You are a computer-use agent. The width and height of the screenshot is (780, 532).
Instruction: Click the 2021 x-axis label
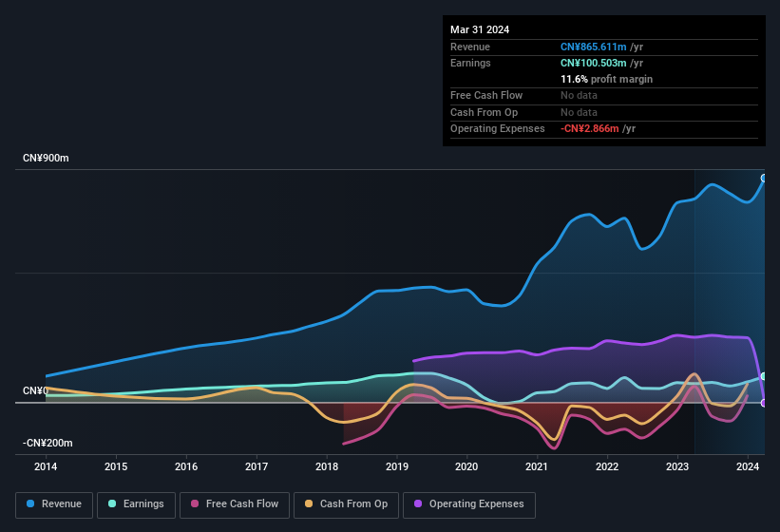tap(537, 466)
